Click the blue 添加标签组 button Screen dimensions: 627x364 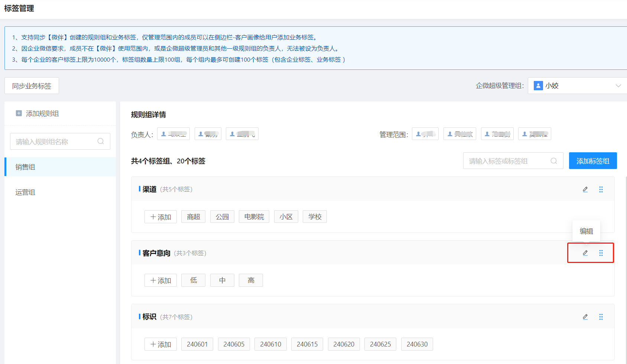pyautogui.click(x=592, y=161)
